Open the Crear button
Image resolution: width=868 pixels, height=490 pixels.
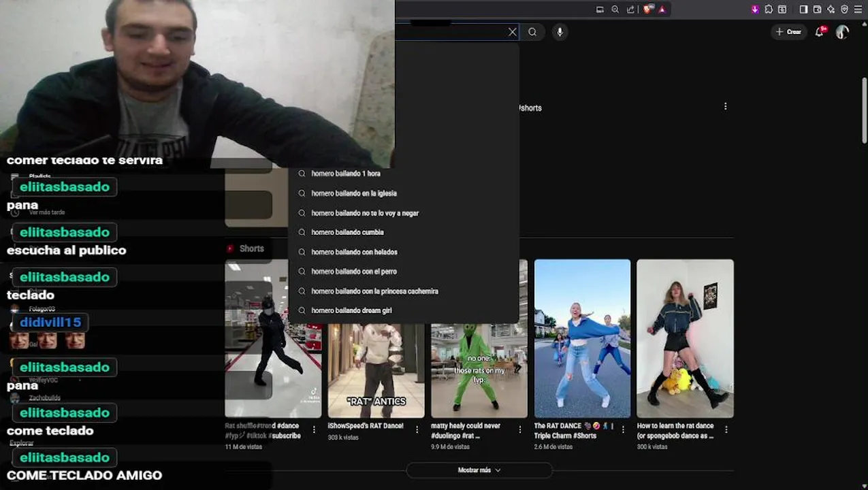coord(788,32)
